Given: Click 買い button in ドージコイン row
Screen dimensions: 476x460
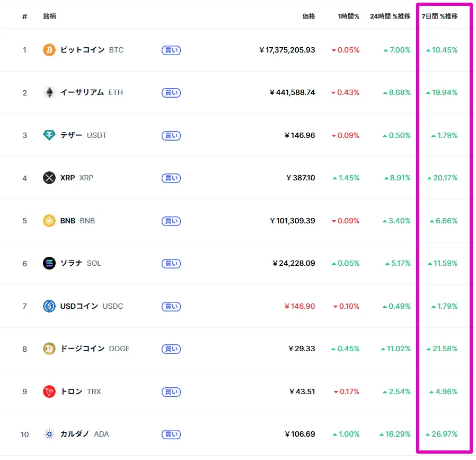Looking at the screenshot, I should pyautogui.click(x=171, y=349).
